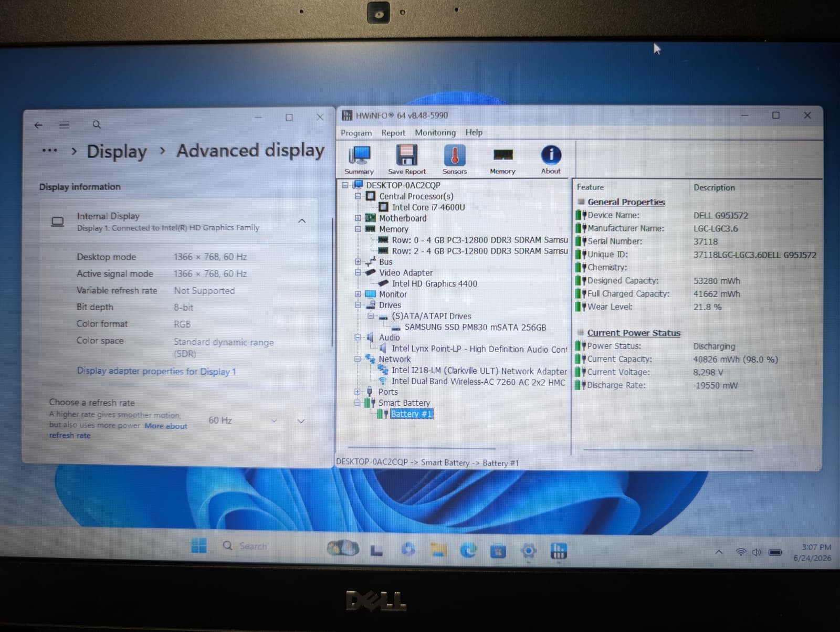Click the Description column header

714,187
